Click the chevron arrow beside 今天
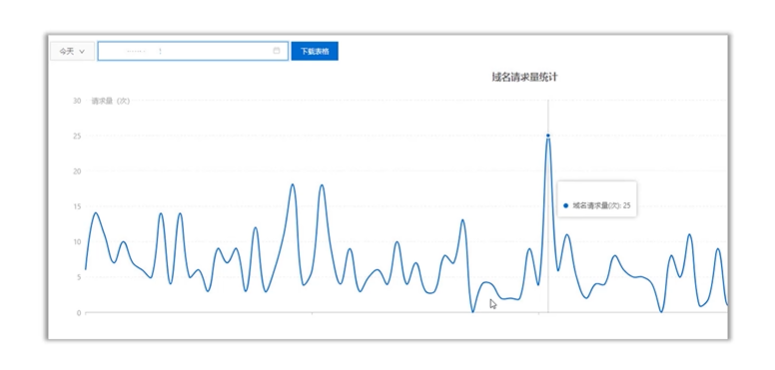The image size is (775, 370). pyautogui.click(x=82, y=51)
